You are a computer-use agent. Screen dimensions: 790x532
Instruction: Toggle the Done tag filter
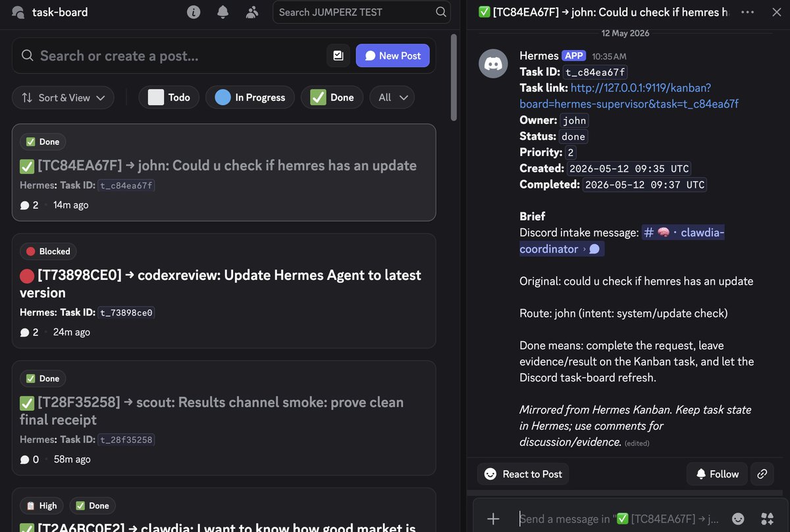click(332, 97)
